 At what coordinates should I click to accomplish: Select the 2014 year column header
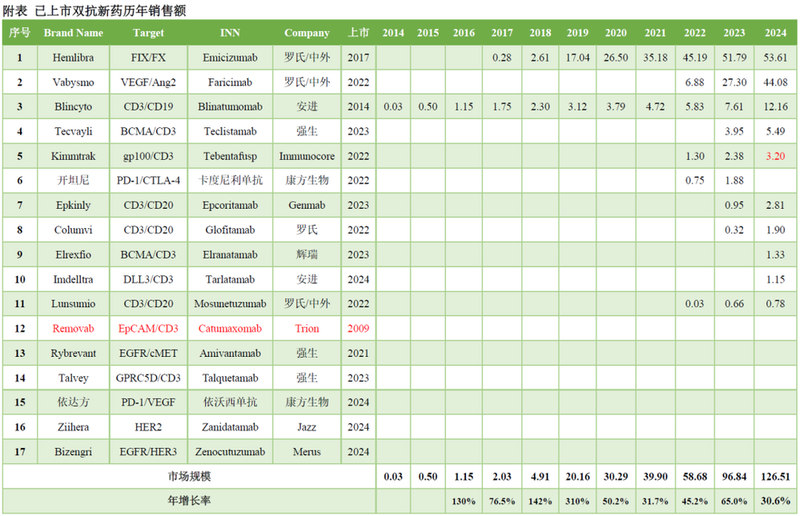[x=393, y=33]
